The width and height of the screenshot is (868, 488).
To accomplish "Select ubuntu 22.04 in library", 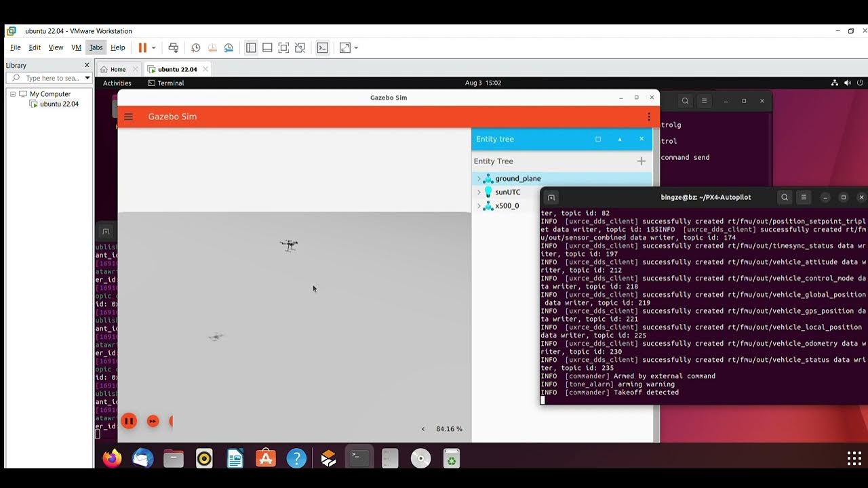I will tap(59, 104).
